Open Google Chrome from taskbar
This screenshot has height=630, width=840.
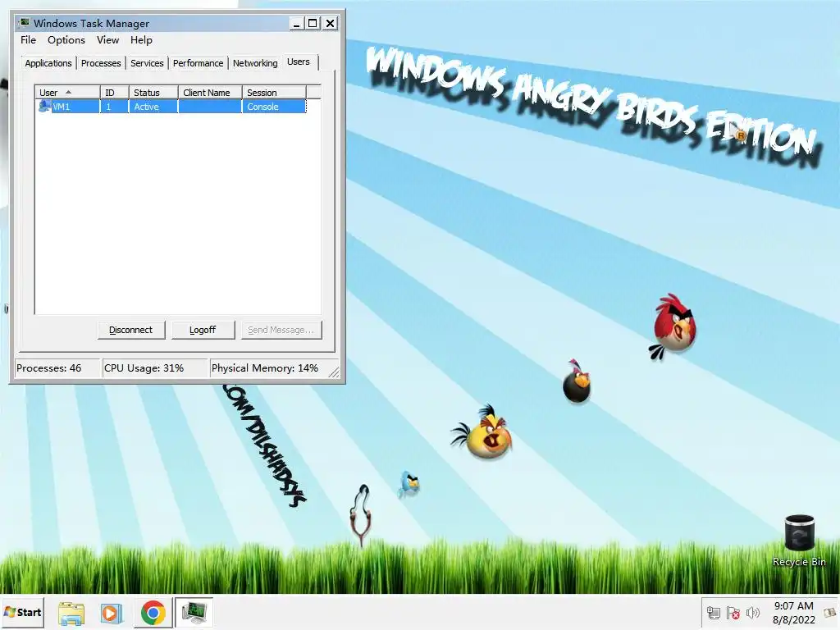point(153,612)
